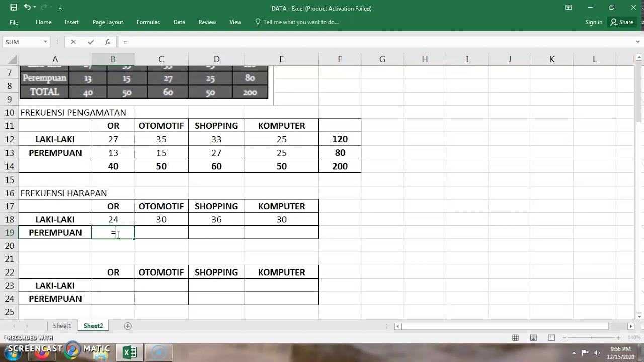The width and height of the screenshot is (644, 362).
Task: Save the workbook with the Save icon
Action: click(14, 8)
